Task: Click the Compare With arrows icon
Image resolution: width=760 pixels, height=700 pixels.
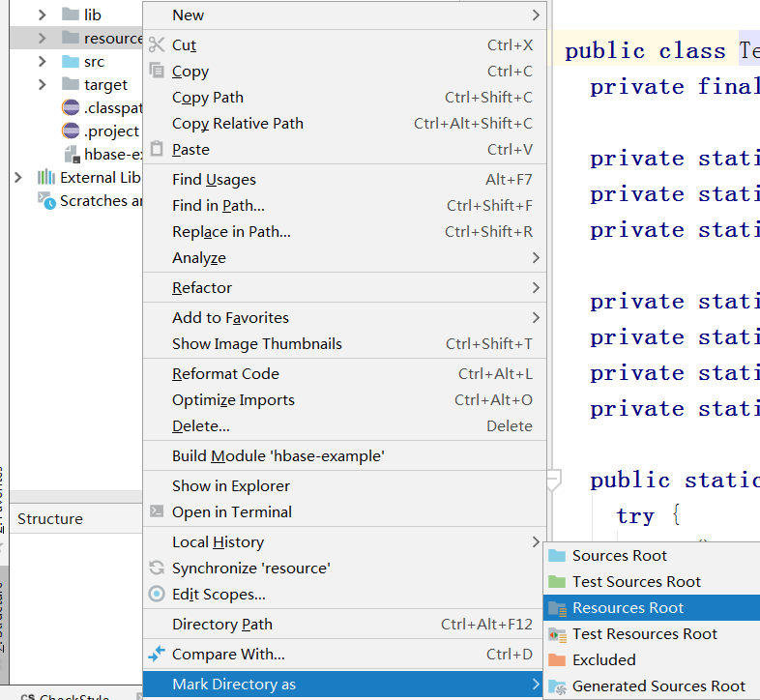Action: pos(157,655)
